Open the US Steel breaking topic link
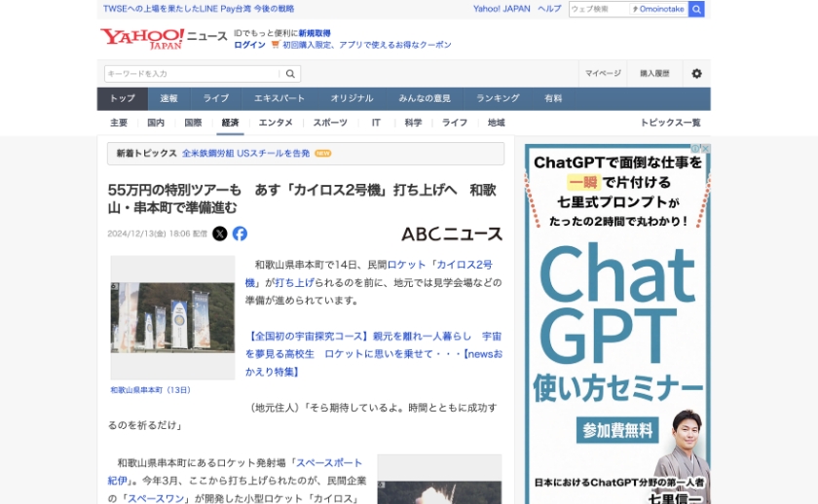 (245, 154)
